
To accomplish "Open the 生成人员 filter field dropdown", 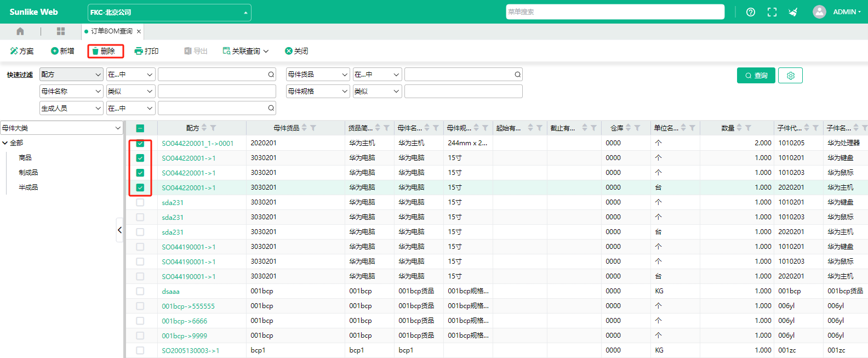I will pos(71,109).
